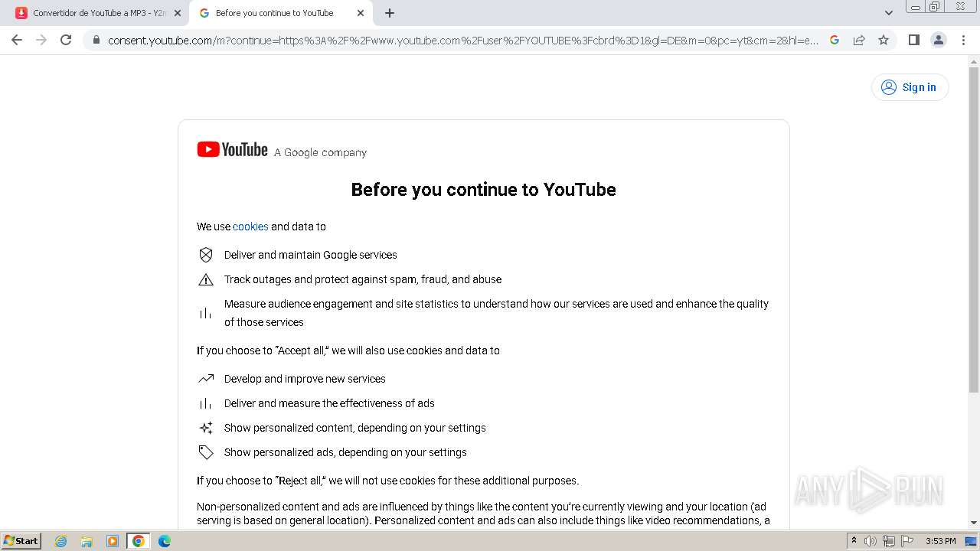Image resolution: width=980 pixels, height=551 pixels.
Task: Open Chrome's three-dot menu
Action: [x=963, y=40]
